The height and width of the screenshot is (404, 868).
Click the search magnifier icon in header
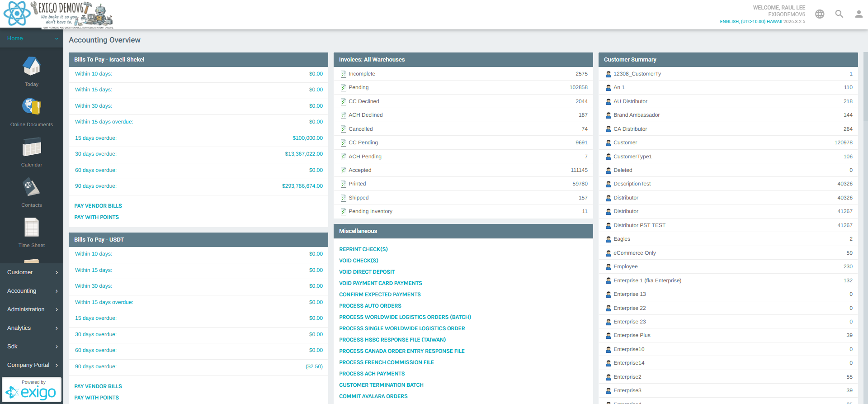click(839, 14)
